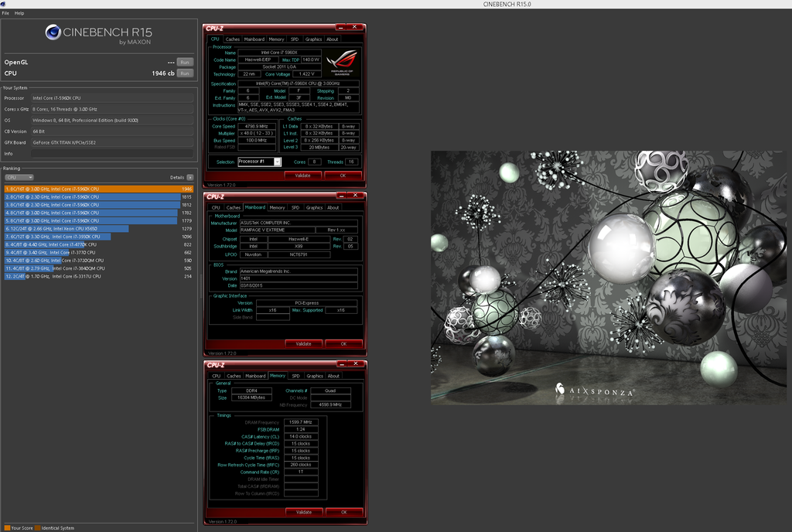The height and width of the screenshot is (532, 792).
Task: Click the motherboard model RAMPAGE V EXTREME field
Action: (x=278, y=230)
